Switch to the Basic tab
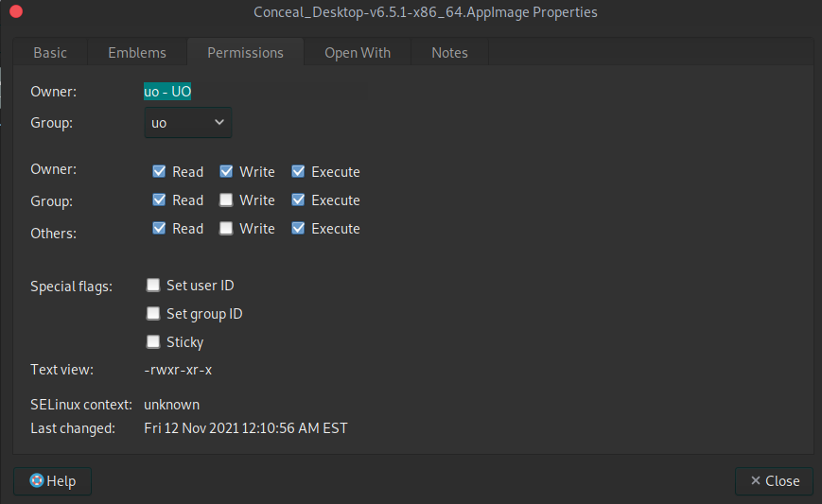The height and width of the screenshot is (504, 822). point(50,53)
